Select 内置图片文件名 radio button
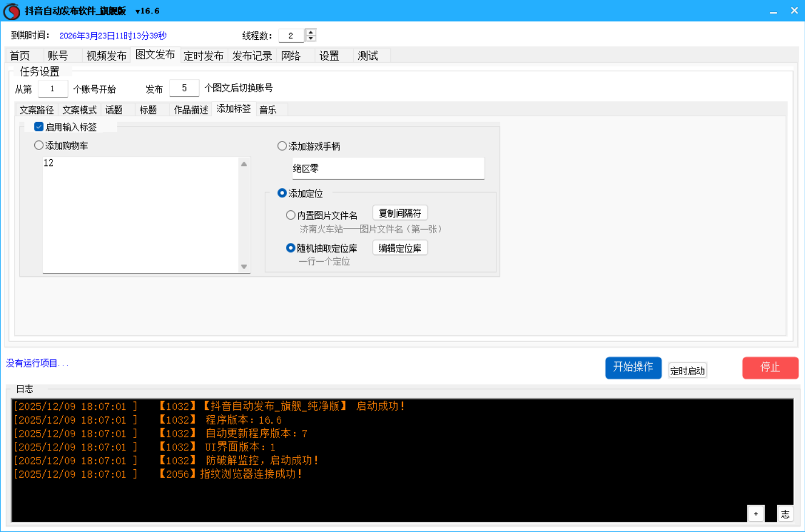The image size is (805, 532). coord(290,215)
